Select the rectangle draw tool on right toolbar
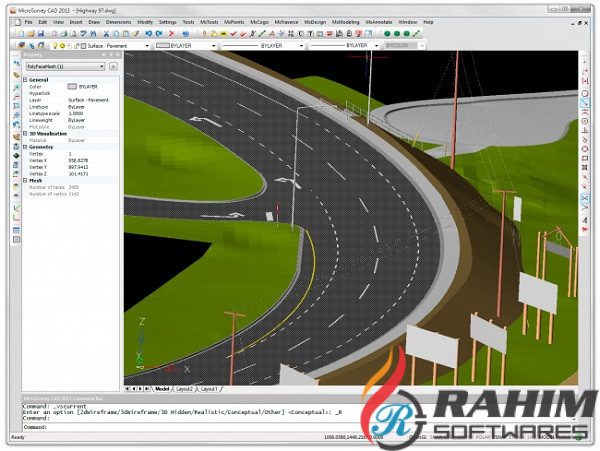 [584, 156]
